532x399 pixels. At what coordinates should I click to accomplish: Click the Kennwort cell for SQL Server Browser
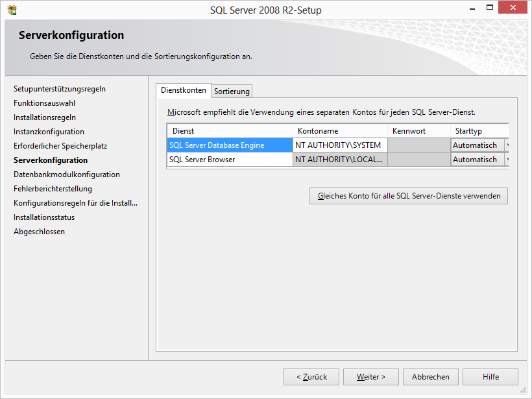click(x=419, y=160)
